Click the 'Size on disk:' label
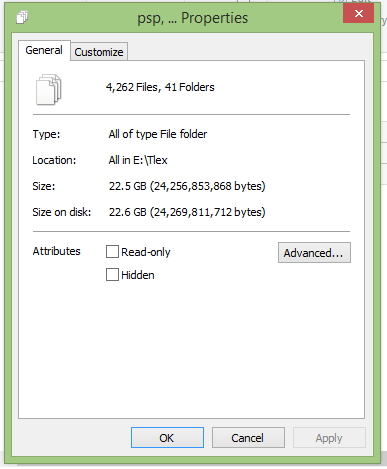387x469 pixels. 62,212
